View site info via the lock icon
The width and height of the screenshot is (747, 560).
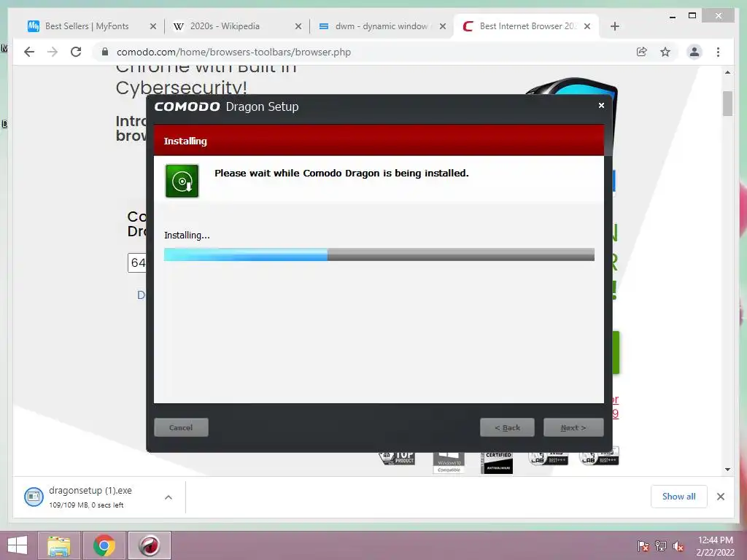coord(105,52)
